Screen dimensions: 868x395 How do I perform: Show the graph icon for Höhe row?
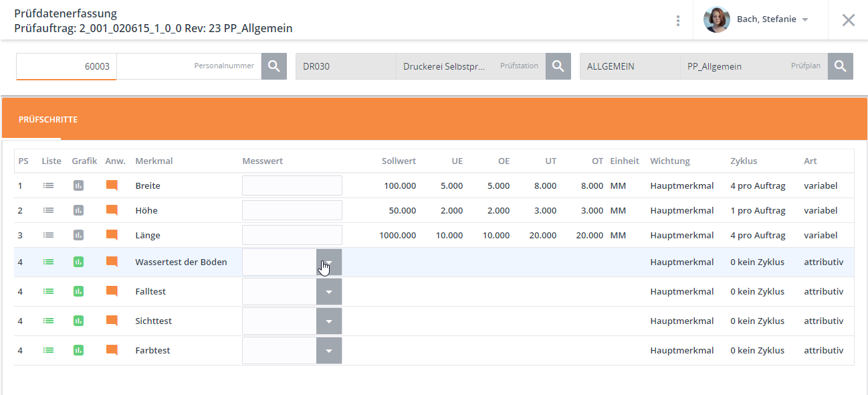[78, 210]
